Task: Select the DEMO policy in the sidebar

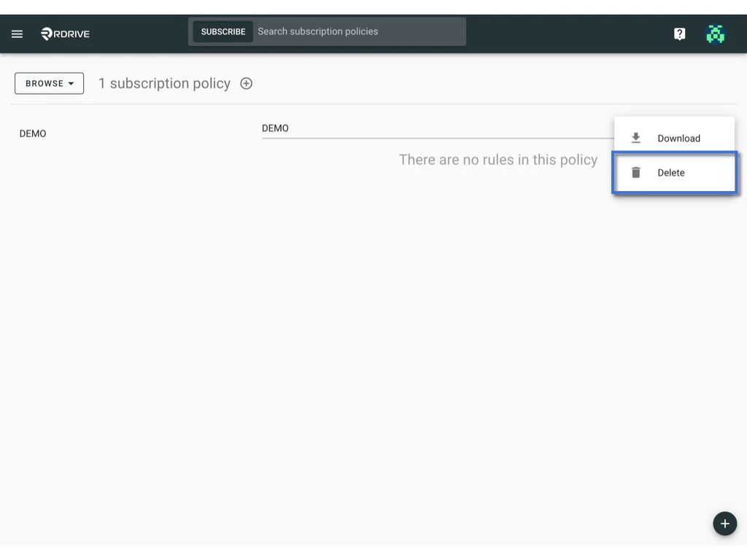Action: point(33,133)
